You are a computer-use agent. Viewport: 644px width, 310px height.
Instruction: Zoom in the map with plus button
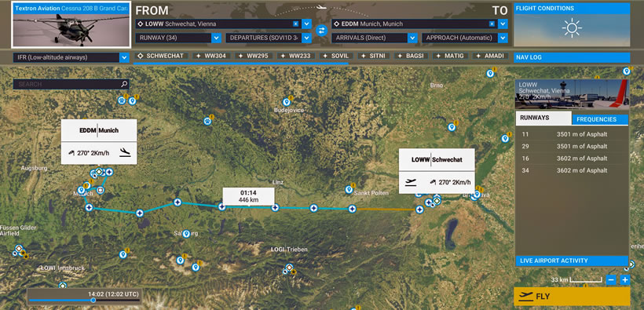click(624, 280)
